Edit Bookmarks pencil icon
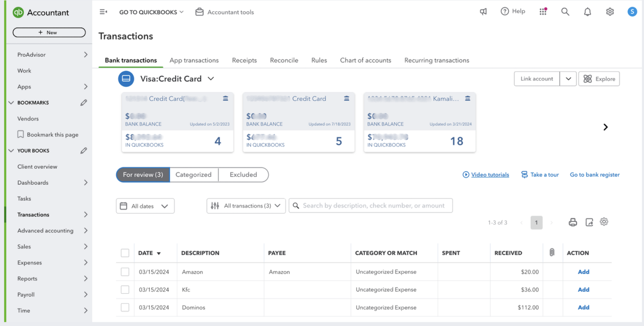The height and width of the screenshot is (326, 644). (83, 103)
